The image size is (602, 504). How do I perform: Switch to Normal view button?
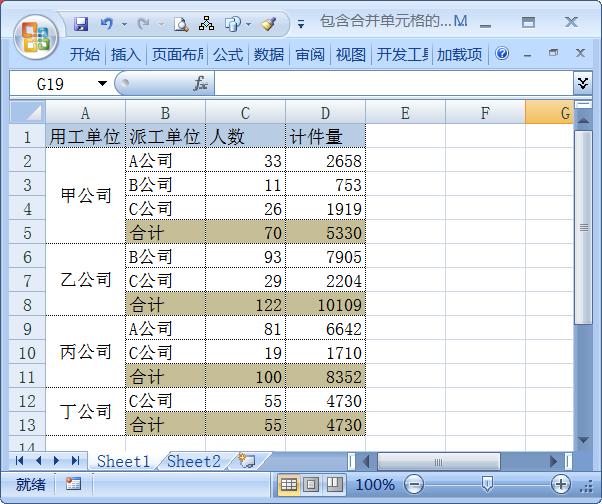(x=289, y=484)
